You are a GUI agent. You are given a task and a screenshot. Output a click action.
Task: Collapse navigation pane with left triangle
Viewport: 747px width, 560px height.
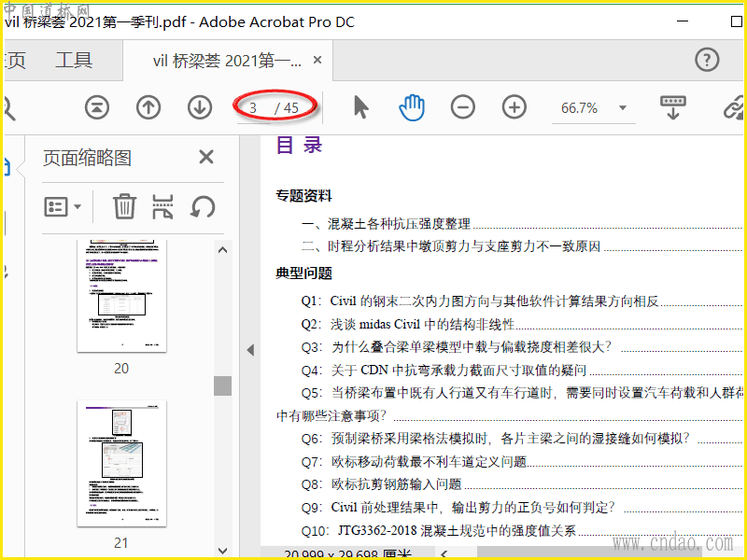250,350
